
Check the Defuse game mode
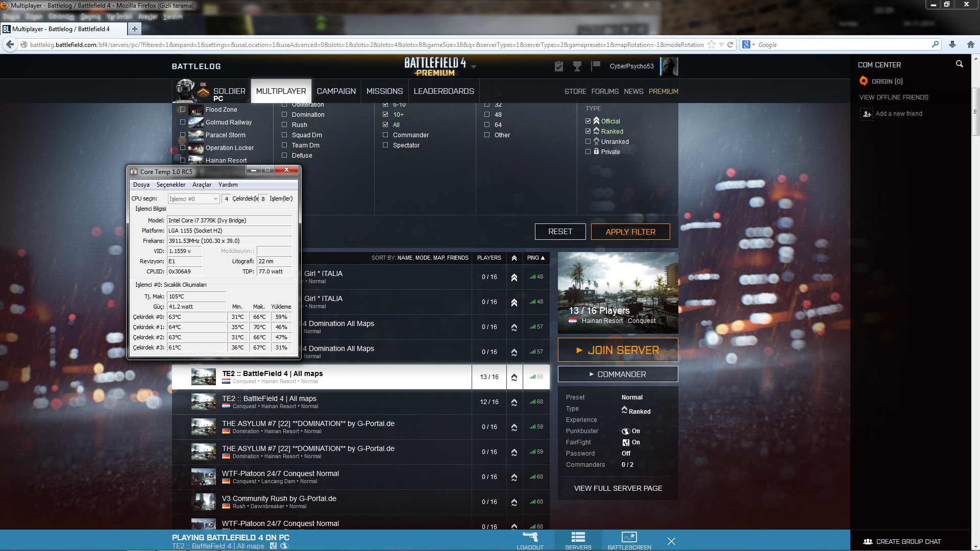pos(284,155)
